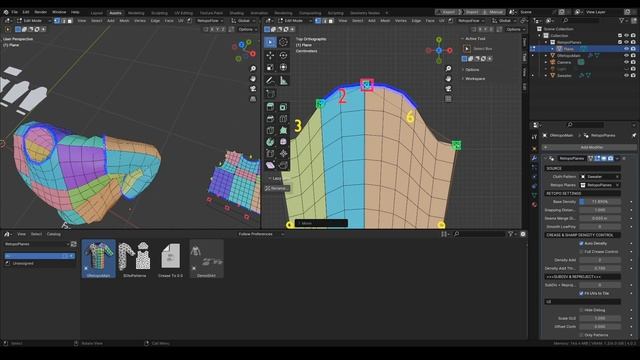The width and height of the screenshot is (640, 360).
Task: Switch perspective/orthographic grid icon in right viewport
Action: coord(449,99)
